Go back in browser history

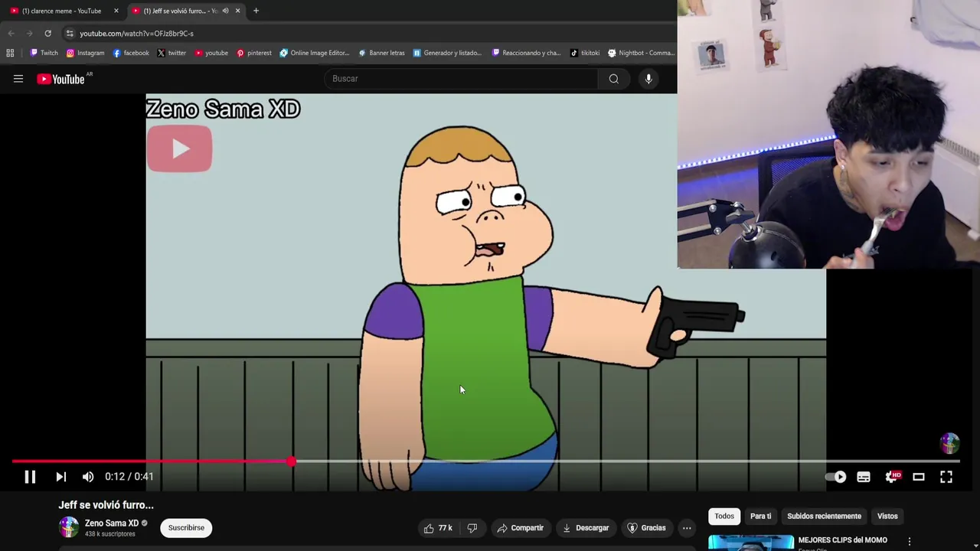tap(11, 34)
